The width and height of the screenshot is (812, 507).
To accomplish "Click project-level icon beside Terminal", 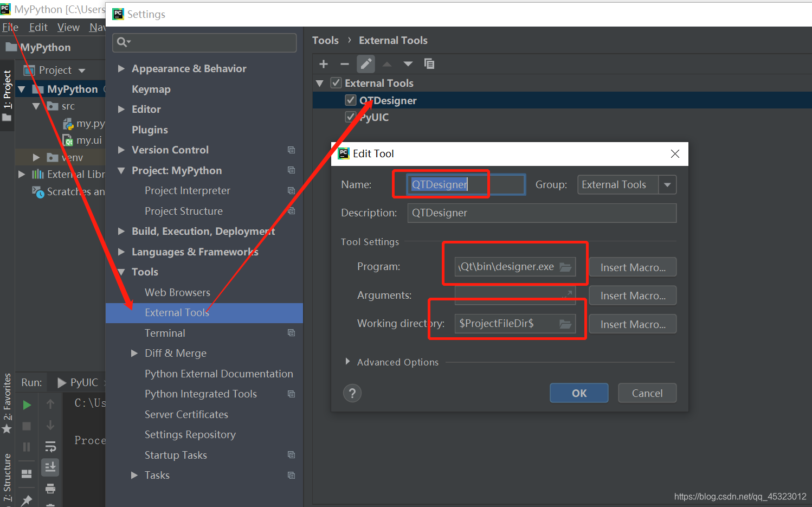I will click(291, 333).
